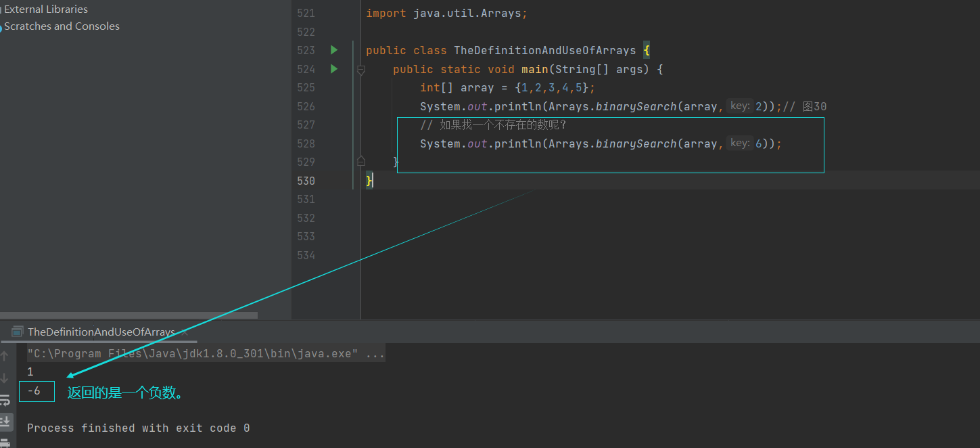Click the comment '// 图30' on line 526

[805, 106]
